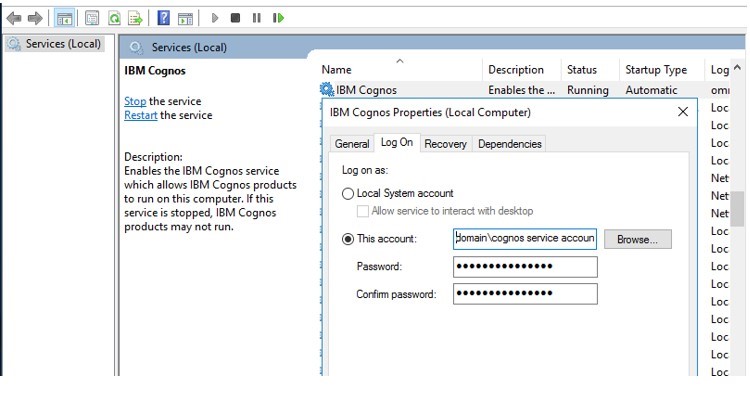Stop the service with the square icon
Viewport: 750px width, 397px height.
235,18
